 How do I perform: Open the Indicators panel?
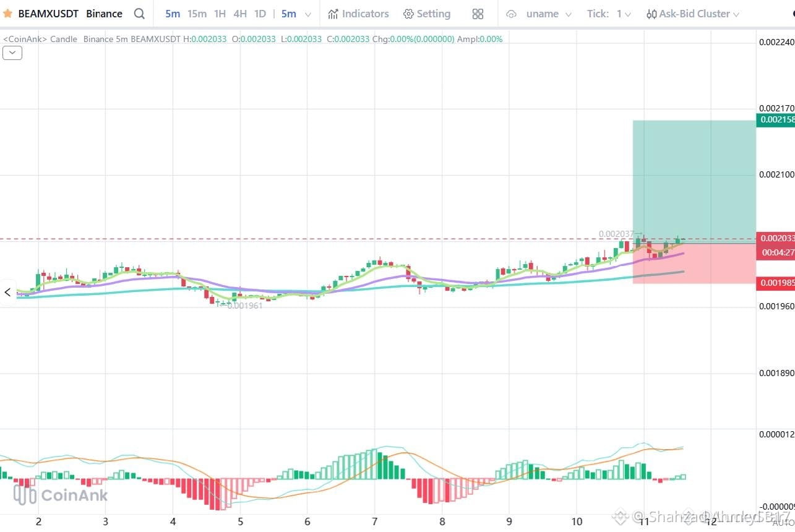pos(358,14)
